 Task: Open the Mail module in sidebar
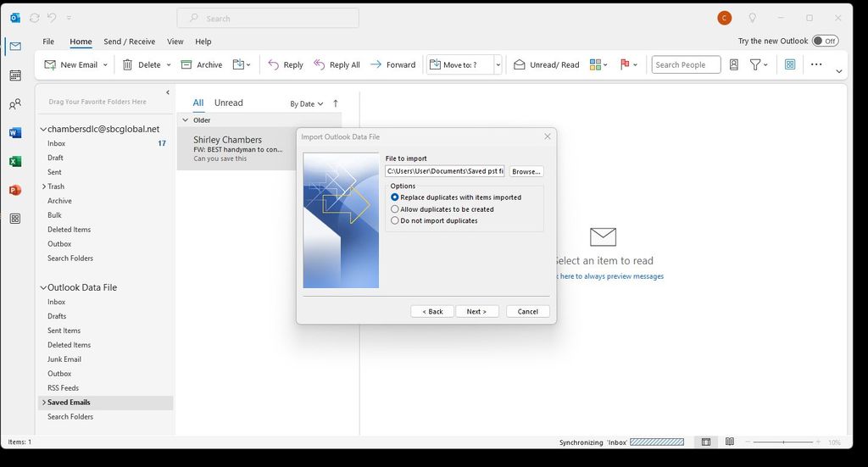pos(15,47)
